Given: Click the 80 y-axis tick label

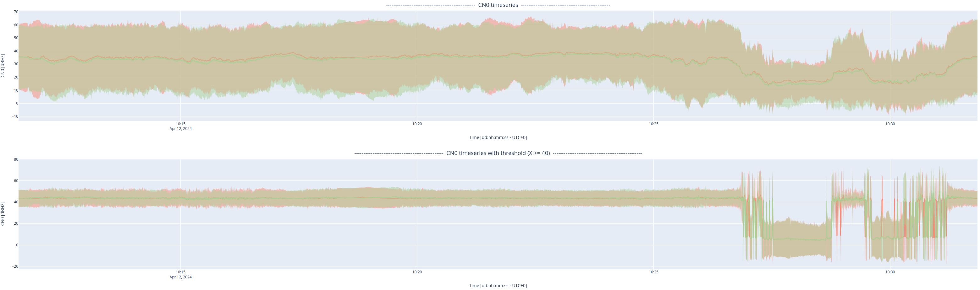Looking at the screenshot, I should tap(16, 160).
